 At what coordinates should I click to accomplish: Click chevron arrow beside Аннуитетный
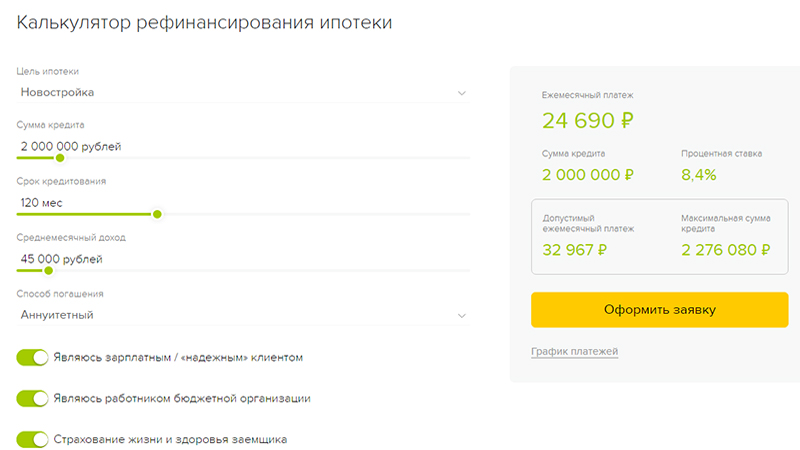[461, 315]
